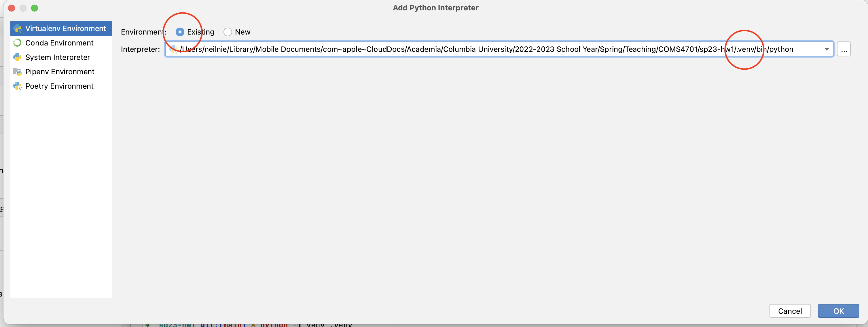Switch to Conda Environment option
This screenshot has width=868, height=327.
pyautogui.click(x=59, y=43)
